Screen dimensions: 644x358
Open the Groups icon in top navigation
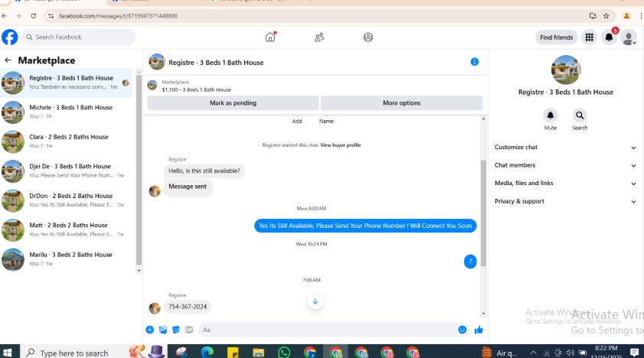368,37
